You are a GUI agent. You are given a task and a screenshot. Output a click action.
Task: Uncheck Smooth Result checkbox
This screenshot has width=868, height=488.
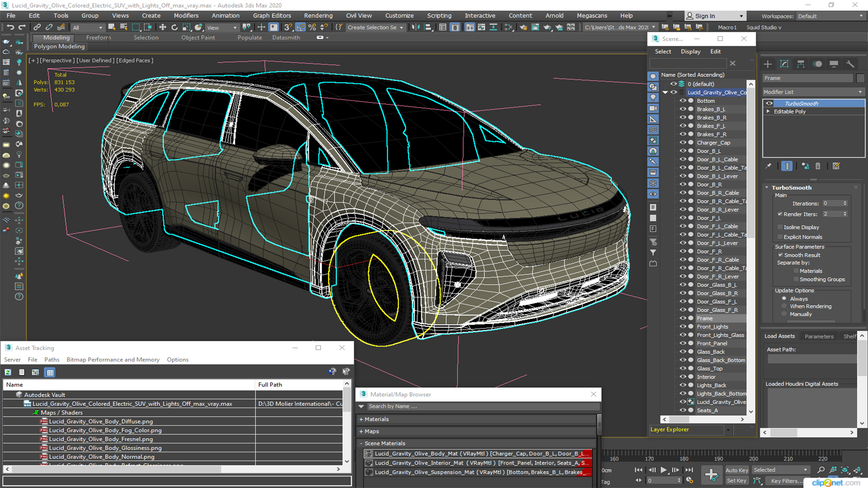(x=780, y=255)
